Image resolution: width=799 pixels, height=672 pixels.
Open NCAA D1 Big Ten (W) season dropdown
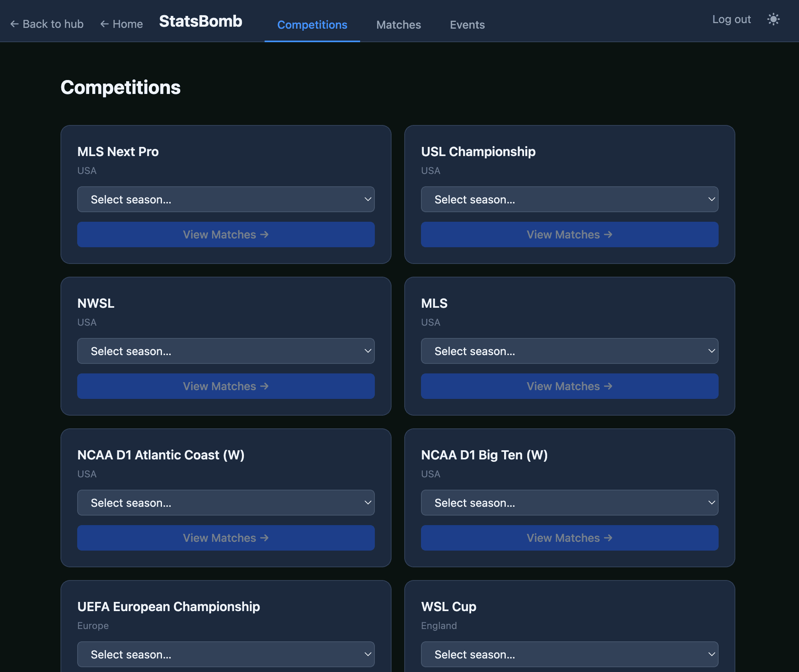570,502
